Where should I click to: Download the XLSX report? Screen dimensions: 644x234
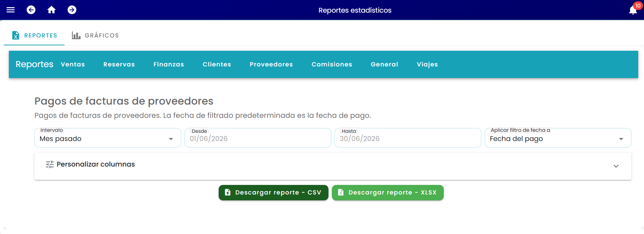pyautogui.click(x=388, y=193)
